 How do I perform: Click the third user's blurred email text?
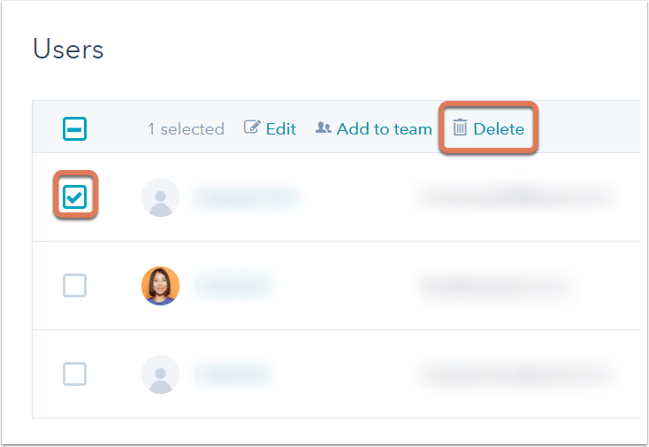[x=516, y=374]
